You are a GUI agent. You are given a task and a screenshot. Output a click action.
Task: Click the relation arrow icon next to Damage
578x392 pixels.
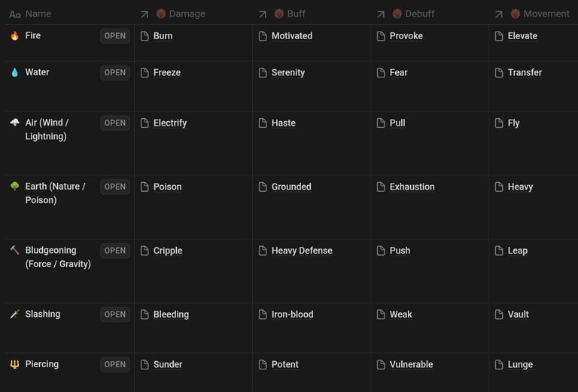pyautogui.click(x=144, y=14)
